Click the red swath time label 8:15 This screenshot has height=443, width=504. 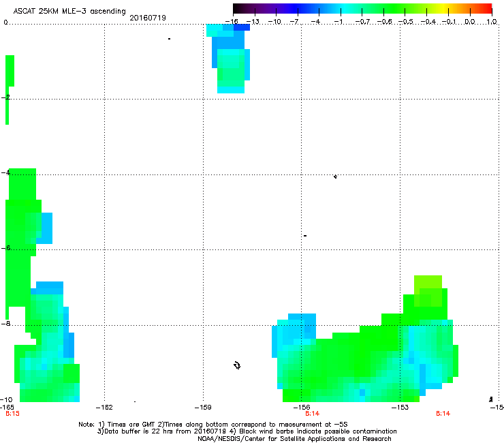pos(12,414)
